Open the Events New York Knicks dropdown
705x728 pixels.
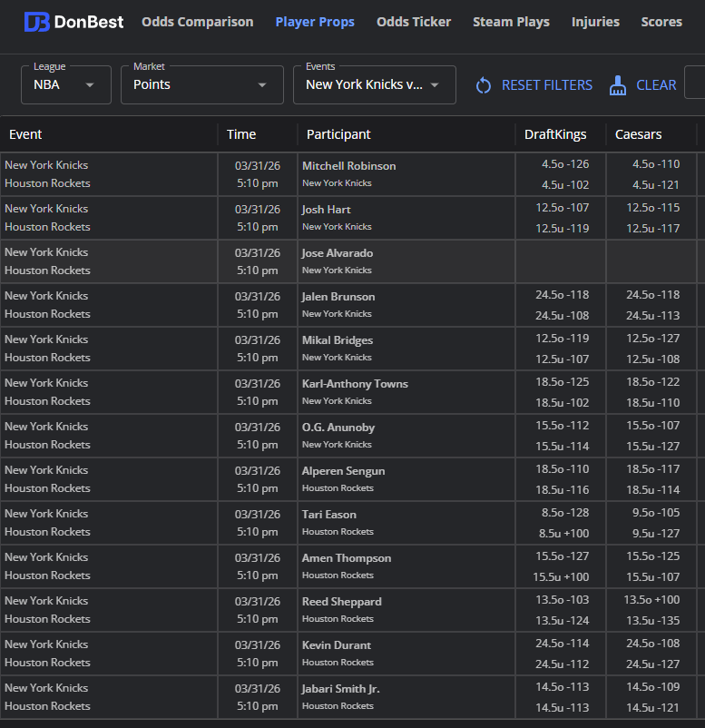(x=375, y=85)
